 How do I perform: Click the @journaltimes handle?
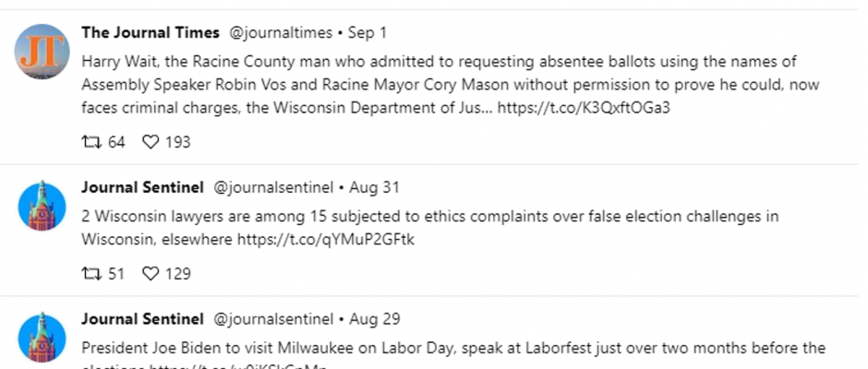coord(281,33)
